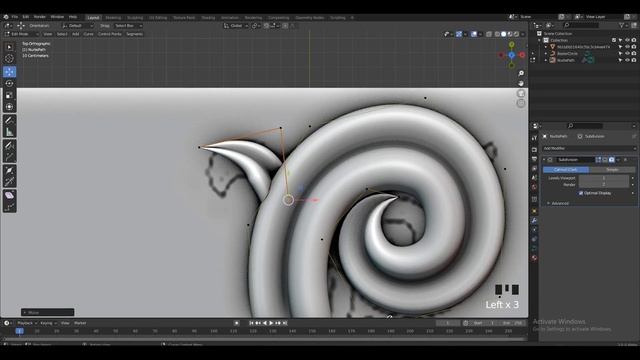Screen dimensions: 640x360
Task: Select the Move tool
Action: coord(9,72)
